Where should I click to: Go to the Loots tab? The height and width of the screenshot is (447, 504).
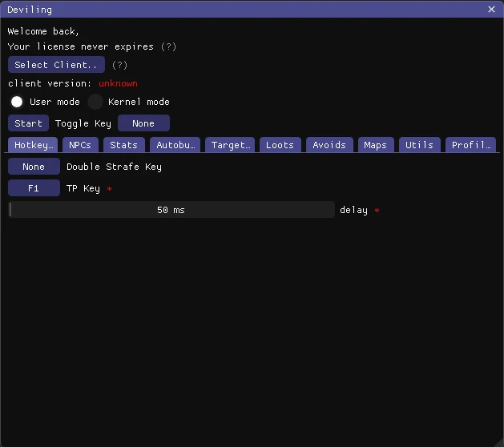pos(280,145)
